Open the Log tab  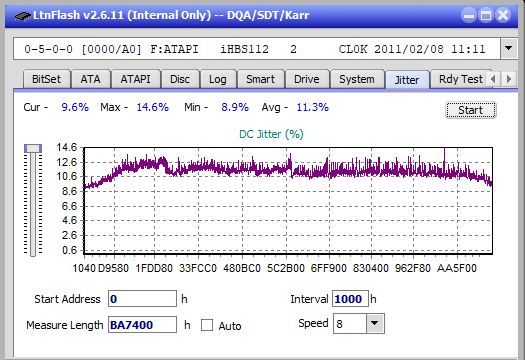coord(218,79)
